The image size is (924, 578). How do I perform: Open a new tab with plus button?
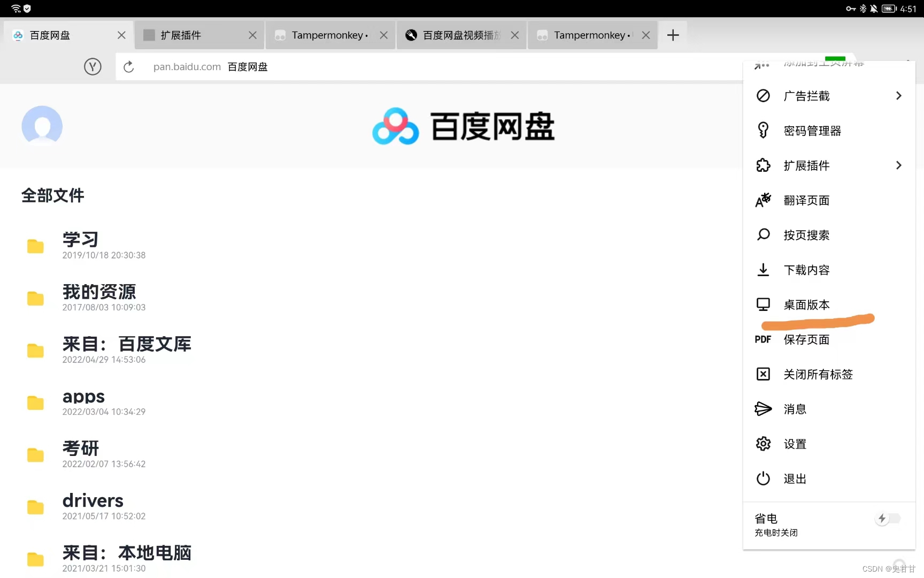click(673, 35)
